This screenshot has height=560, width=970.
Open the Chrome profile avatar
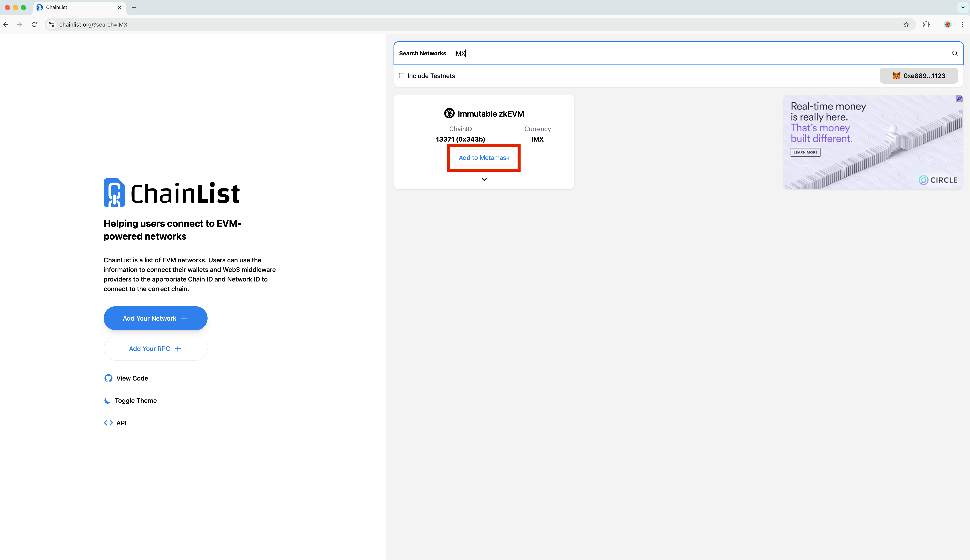(x=948, y=25)
